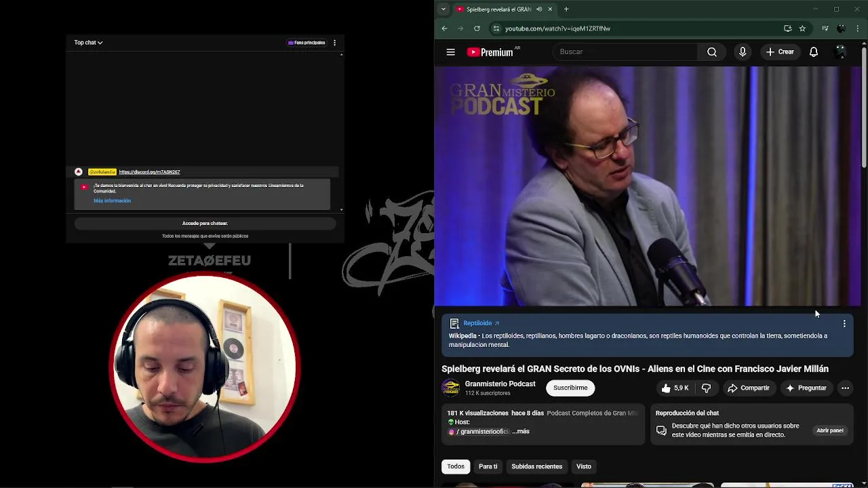Select the Todos filter chip
The image size is (868, 488).
pyautogui.click(x=456, y=466)
